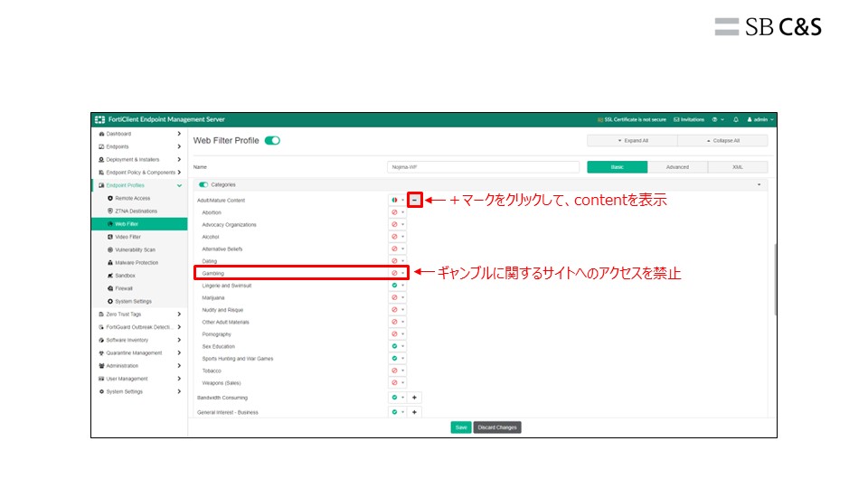Open action dropdown for Marijuana
The width and height of the screenshot is (868, 488).
(398, 297)
